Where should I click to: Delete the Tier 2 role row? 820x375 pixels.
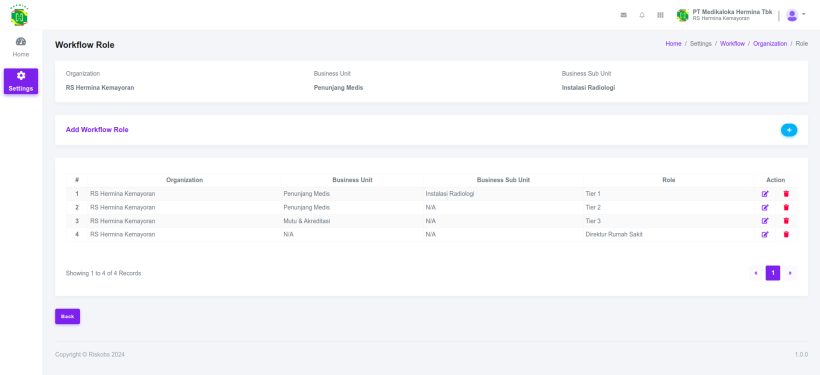786,208
